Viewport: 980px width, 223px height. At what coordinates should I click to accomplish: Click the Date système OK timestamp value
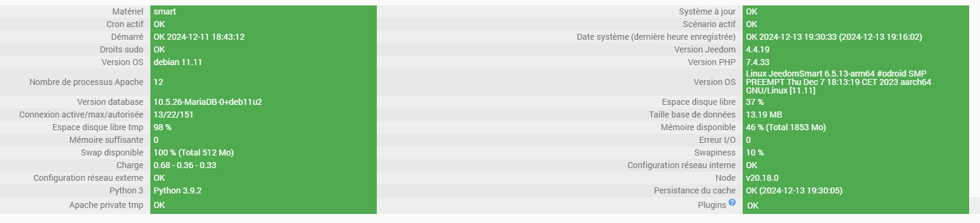click(834, 37)
